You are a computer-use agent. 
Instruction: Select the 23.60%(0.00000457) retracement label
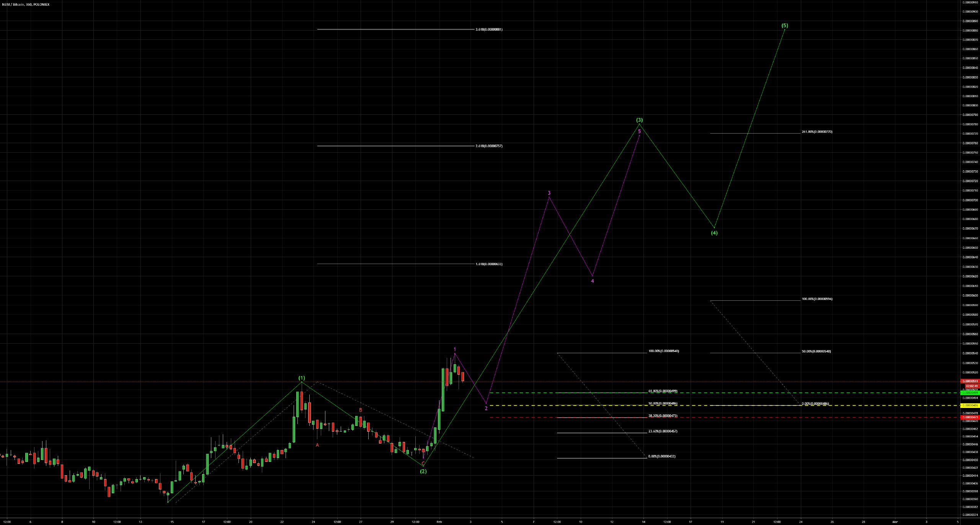(x=663, y=431)
